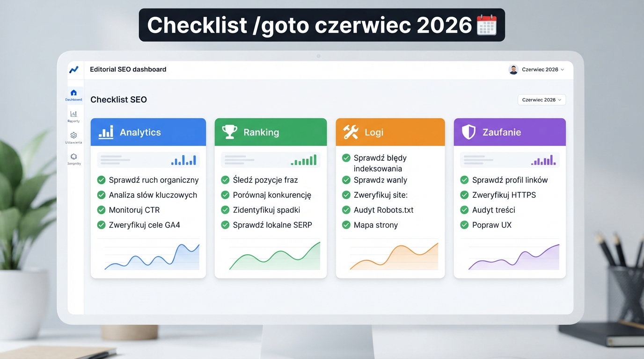Image resolution: width=644 pixels, height=359 pixels.
Task: Click the blue line chart in Analytics card
Action: click(152, 256)
